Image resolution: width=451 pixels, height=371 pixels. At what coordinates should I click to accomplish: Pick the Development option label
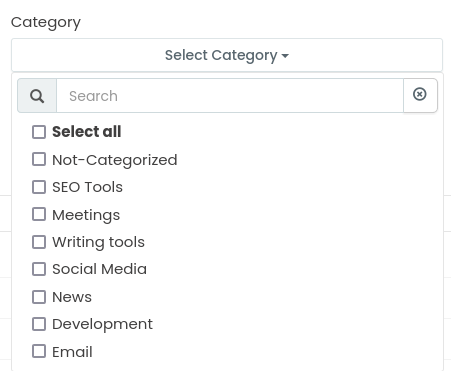pyautogui.click(x=102, y=324)
